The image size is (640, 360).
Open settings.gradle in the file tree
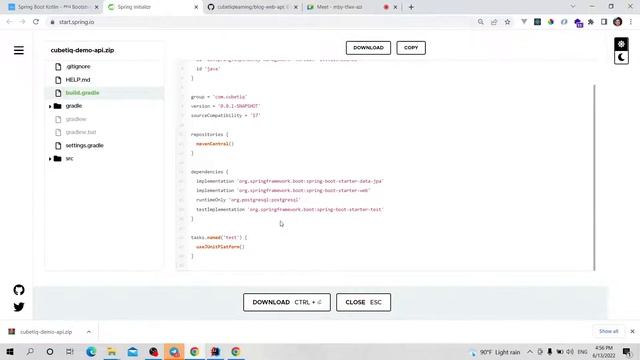pyautogui.click(x=84, y=145)
